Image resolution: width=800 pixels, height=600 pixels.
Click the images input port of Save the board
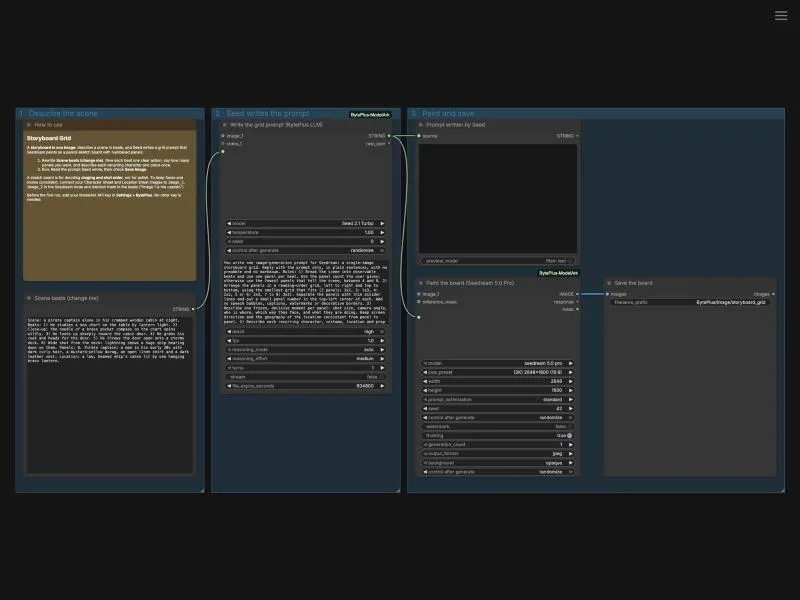[x=607, y=294]
